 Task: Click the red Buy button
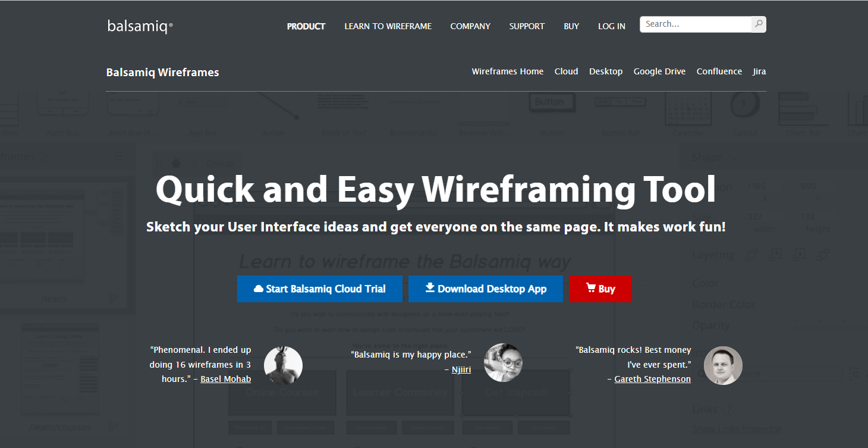[600, 289]
